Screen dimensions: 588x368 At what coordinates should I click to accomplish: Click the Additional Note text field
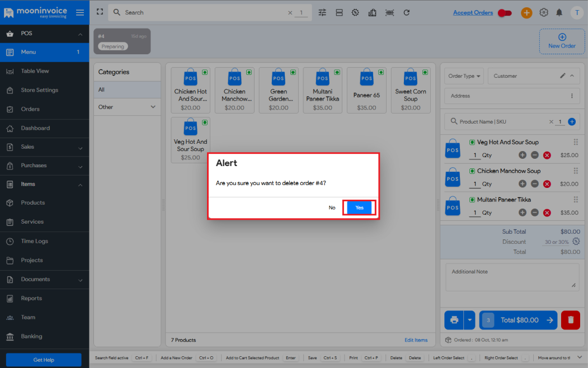512,277
